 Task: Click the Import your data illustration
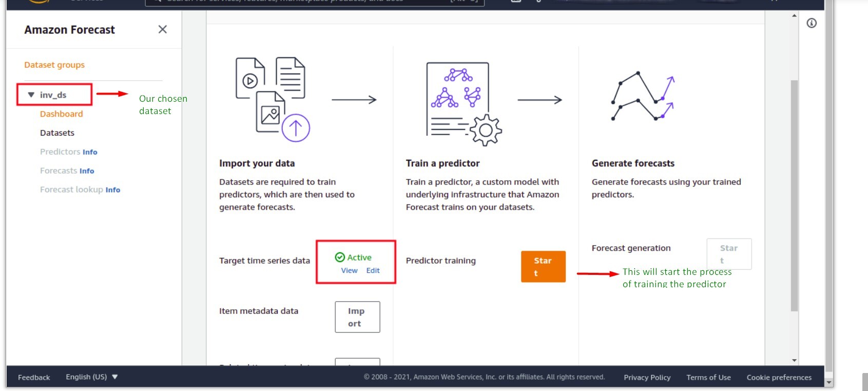click(x=272, y=100)
